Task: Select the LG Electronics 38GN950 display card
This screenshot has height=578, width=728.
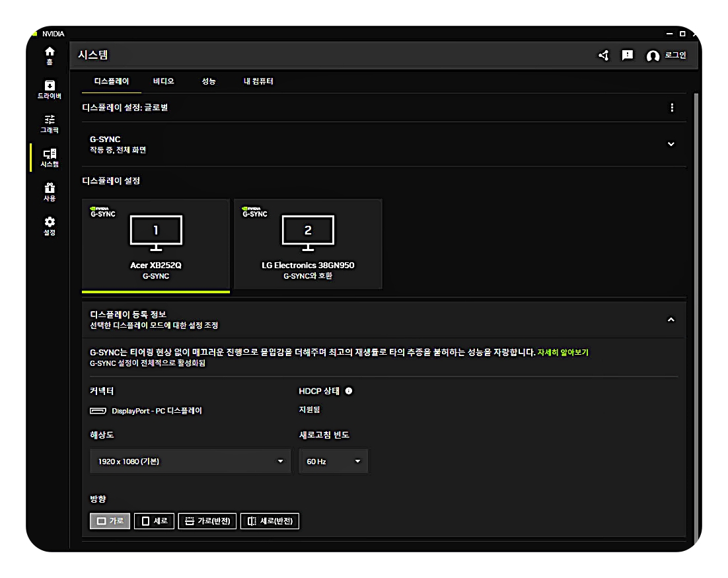Action: point(308,244)
